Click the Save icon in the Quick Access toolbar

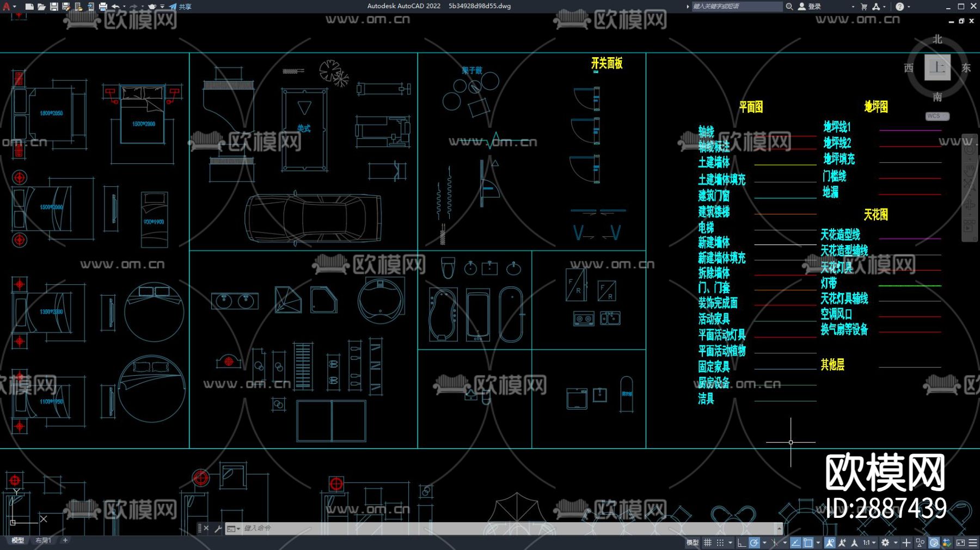pyautogui.click(x=54, y=6)
